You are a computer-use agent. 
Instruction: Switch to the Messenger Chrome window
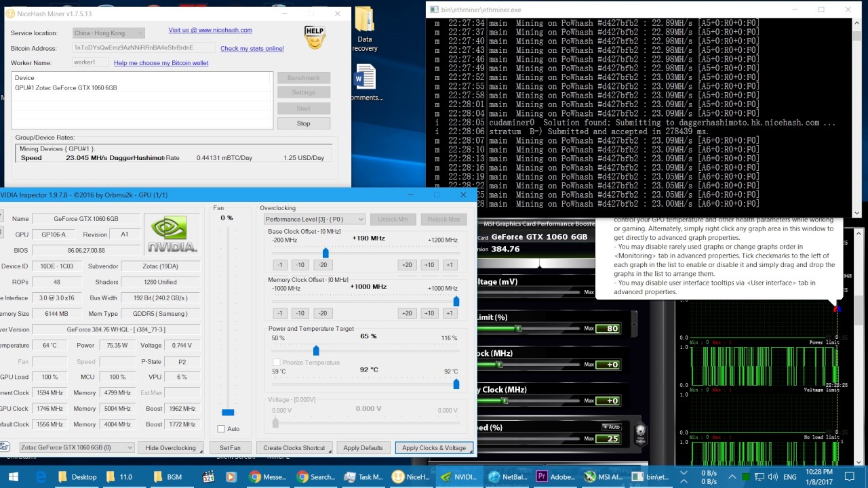[269, 476]
